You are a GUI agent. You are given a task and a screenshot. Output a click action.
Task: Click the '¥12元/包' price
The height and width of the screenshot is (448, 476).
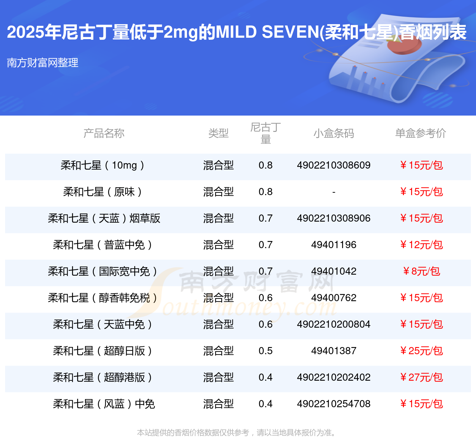tap(421, 245)
